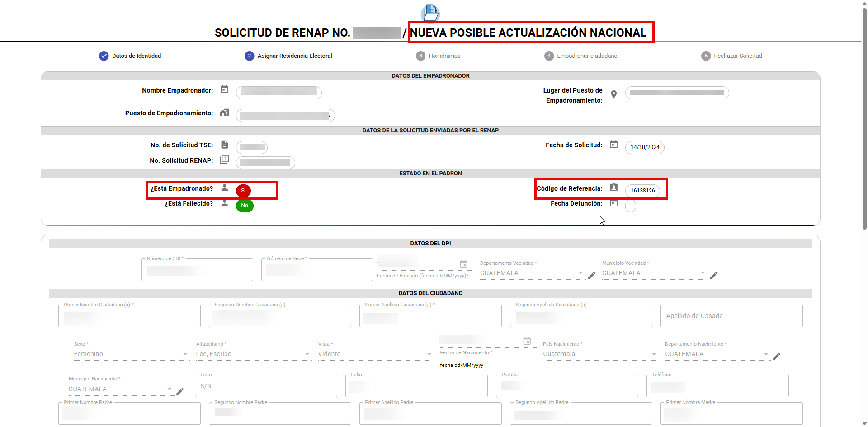Screen dimensions: 868x427
Task: Open calendar for Fecha de Emisión
Action: [463, 264]
